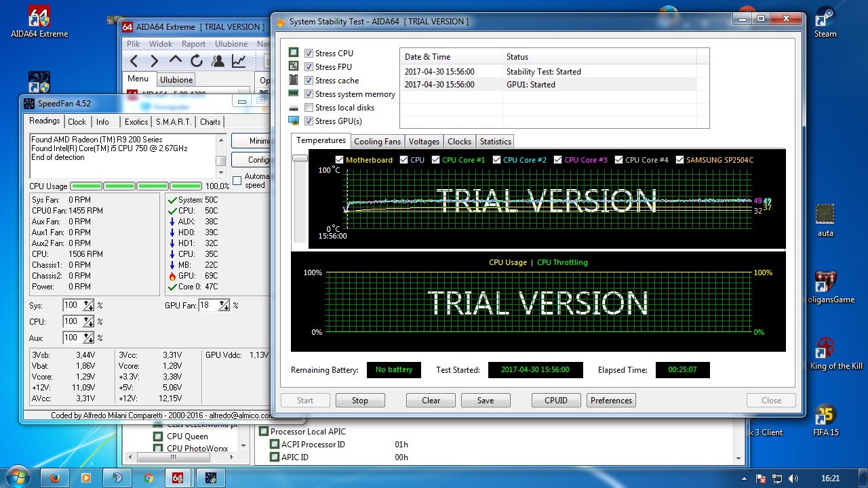The width and height of the screenshot is (868, 488).
Task: Open the SpeedFan desktop shortcut icon
Action: coord(39,83)
